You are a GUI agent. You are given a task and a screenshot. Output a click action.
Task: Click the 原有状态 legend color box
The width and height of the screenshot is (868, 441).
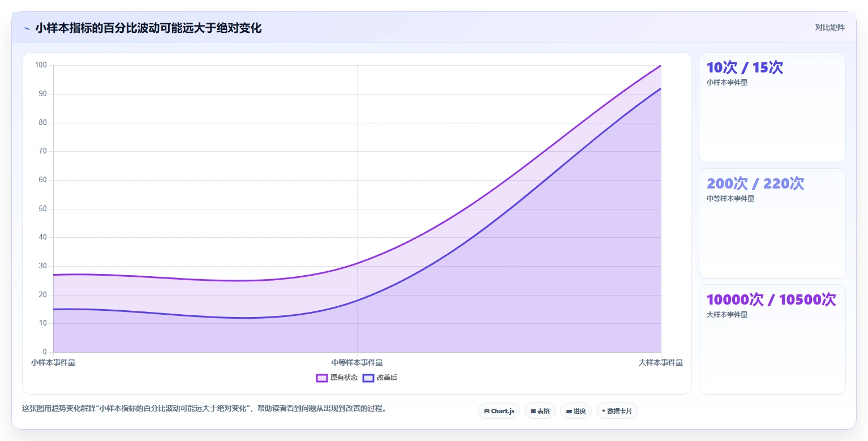pos(322,378)
